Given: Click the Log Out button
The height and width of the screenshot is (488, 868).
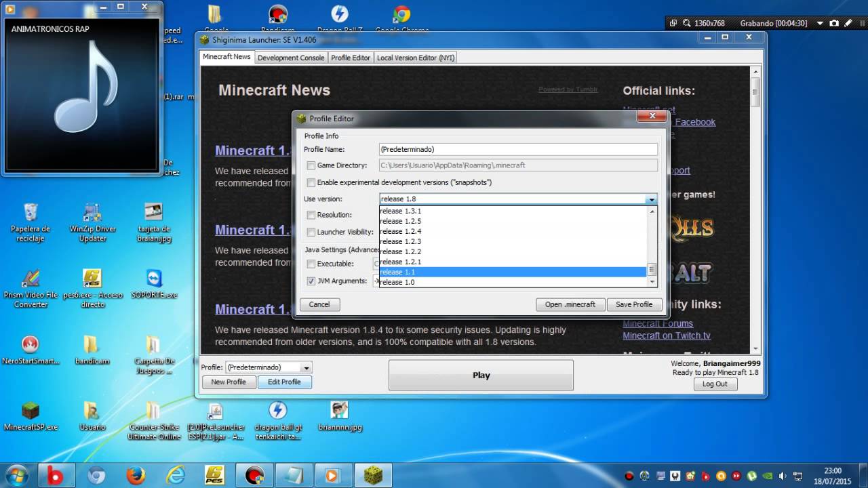Looking at the screenshot, I should [x=715, y=384].
